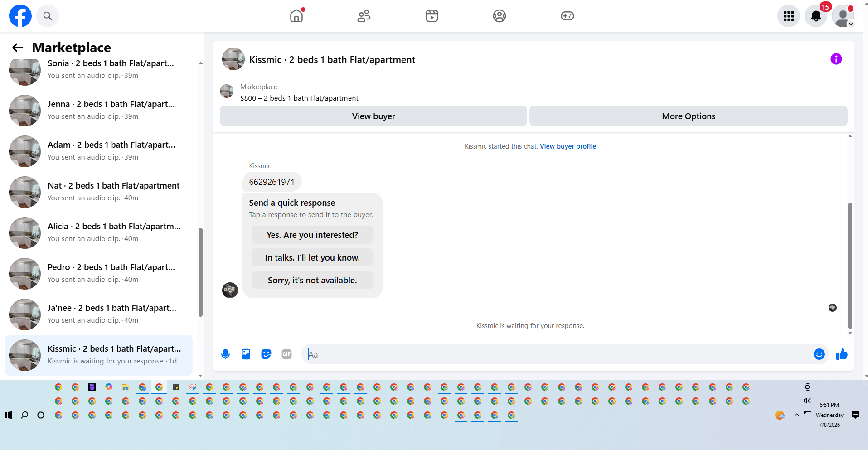
Task: Click Kissmic's avatar beside the quick responses
Action: [230, 290]
